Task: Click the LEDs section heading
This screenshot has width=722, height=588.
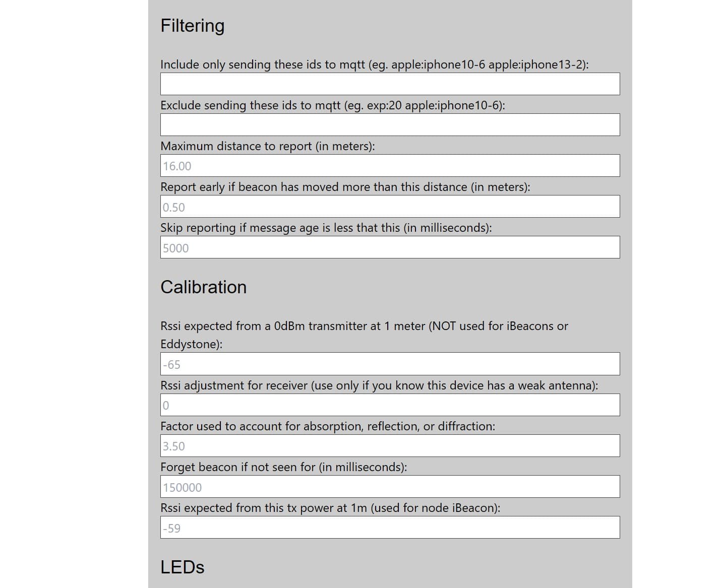Action: (183, 567)
